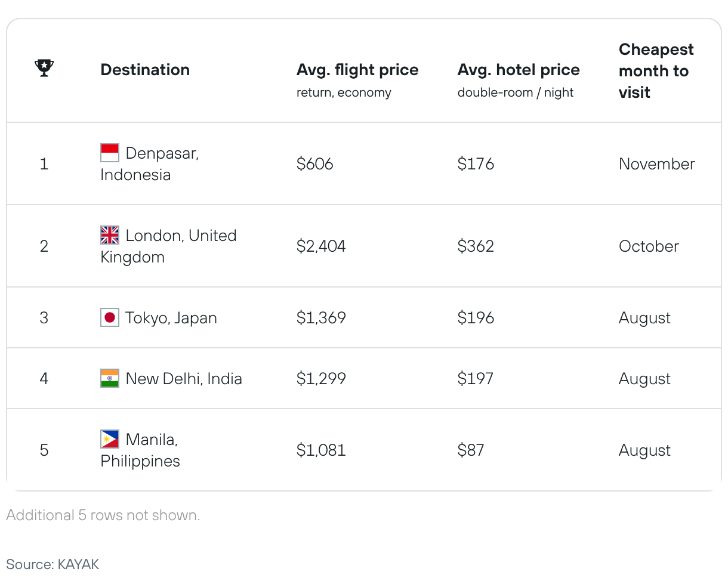
Task: Click the trophy icon in table header
Action: (44, 68)
